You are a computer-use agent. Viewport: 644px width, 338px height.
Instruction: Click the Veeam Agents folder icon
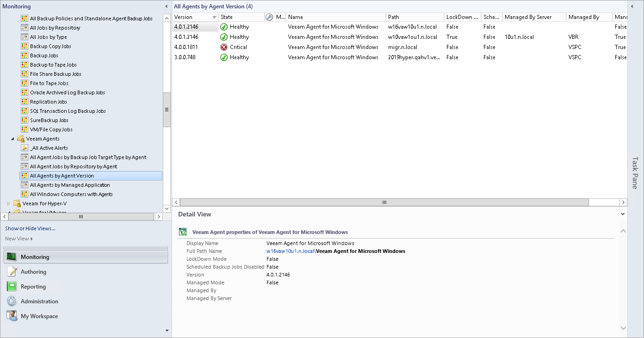21,139
